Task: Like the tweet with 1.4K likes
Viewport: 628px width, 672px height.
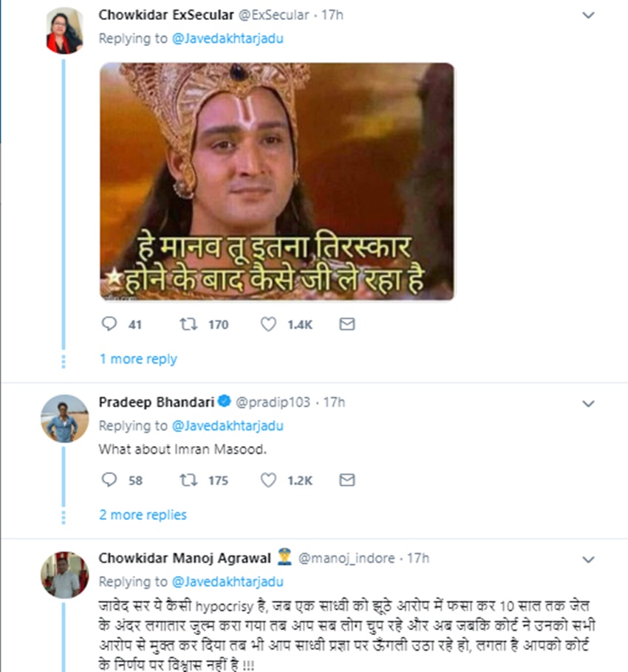Action: point(269,324)
